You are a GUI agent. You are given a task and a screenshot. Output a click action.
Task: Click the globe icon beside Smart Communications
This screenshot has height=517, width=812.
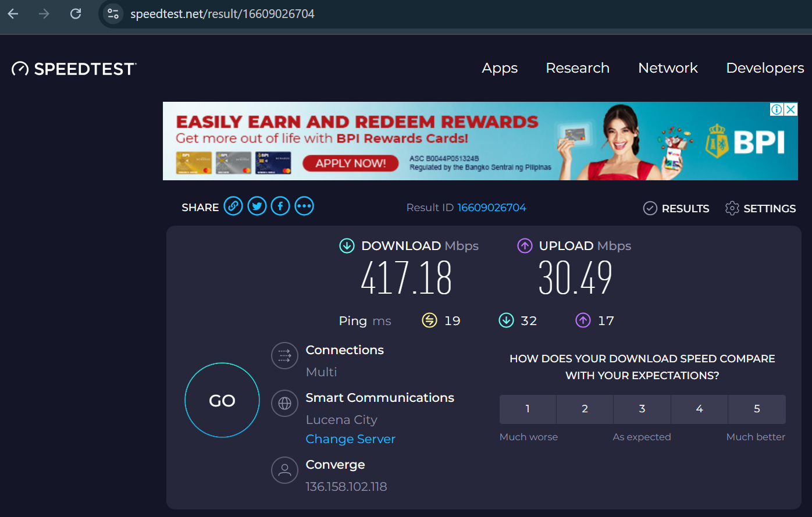(x=284, y=403)
